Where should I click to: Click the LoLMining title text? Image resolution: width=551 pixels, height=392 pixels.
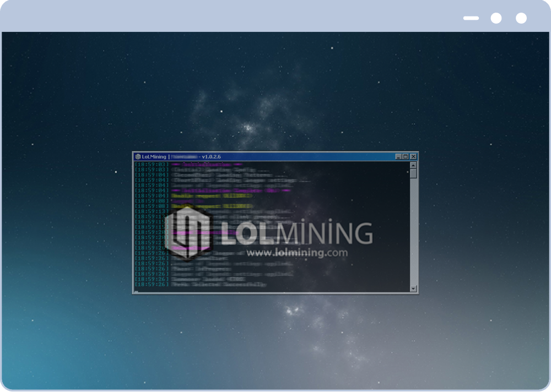coord(154,157)
